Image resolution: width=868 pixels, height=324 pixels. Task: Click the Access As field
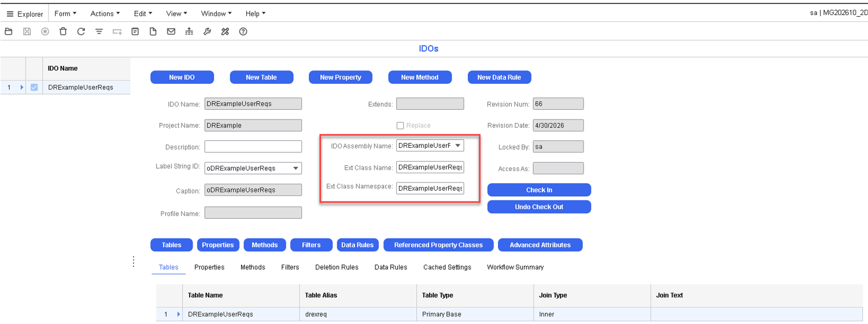coord(558,168)
